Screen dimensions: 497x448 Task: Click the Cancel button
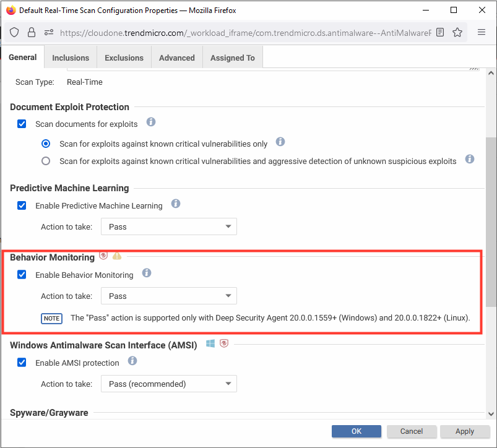[412, 431]
